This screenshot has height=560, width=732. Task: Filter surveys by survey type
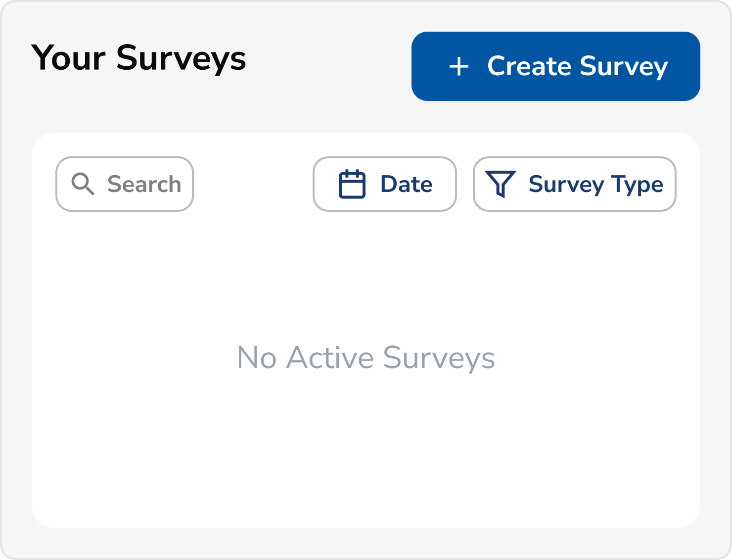pos(575,184)
